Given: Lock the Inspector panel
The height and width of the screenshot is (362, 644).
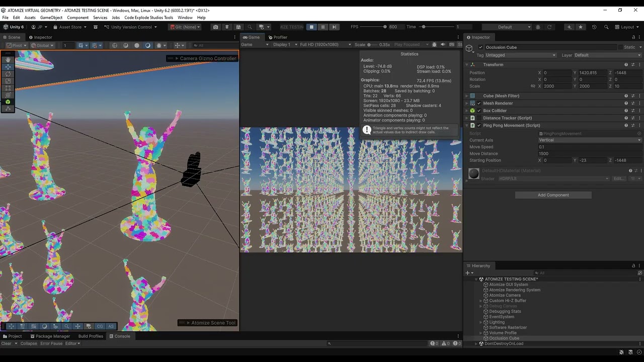Looking at the screenshot, I should pos(633,37).
